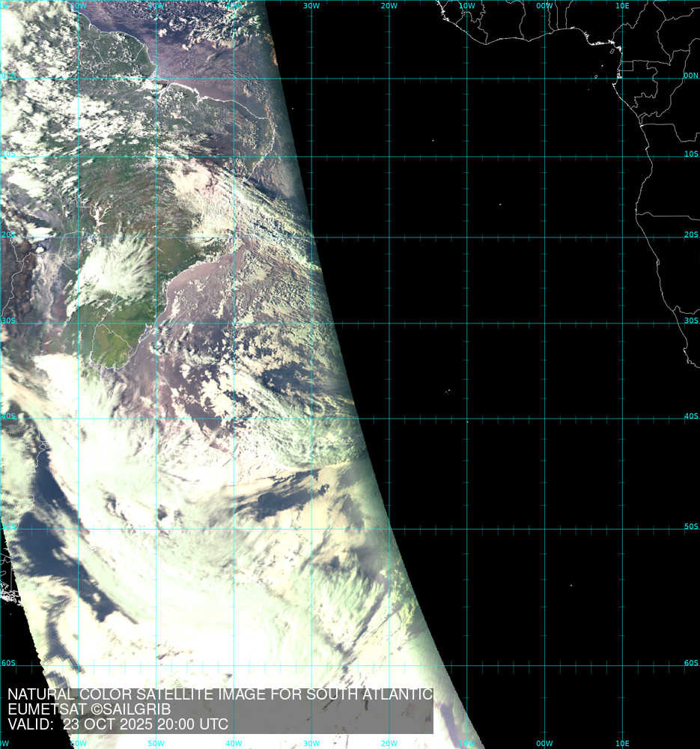Click the 00N latitude label on right side
Image resolution: width=700 pixels, height=749 pixels.
pos(690,76)
